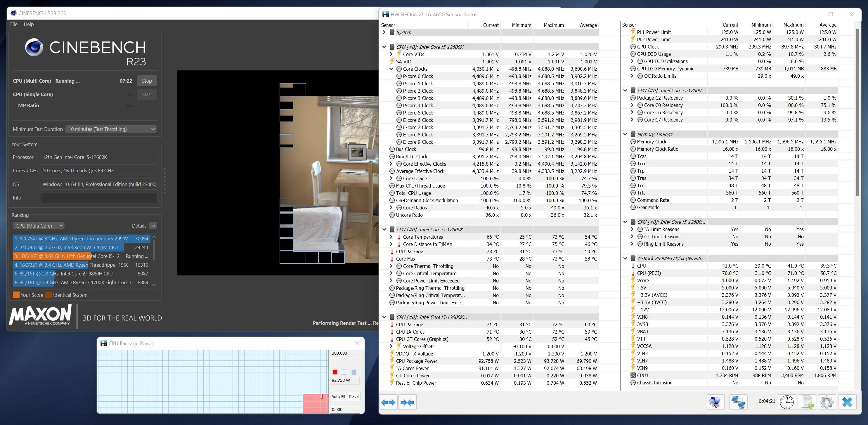Click the Cinebench Info text field
This screenshot has height=425, width=868.
point(99,198)
